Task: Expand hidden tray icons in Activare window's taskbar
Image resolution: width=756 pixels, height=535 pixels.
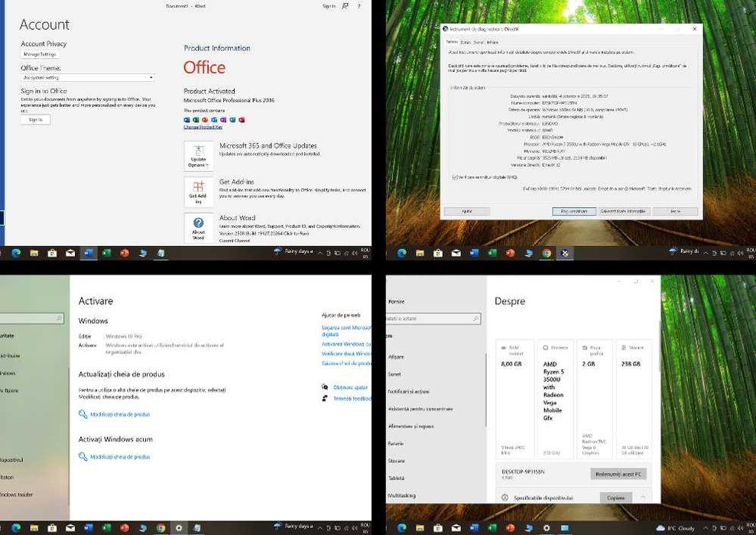Action: coord(320,528)
